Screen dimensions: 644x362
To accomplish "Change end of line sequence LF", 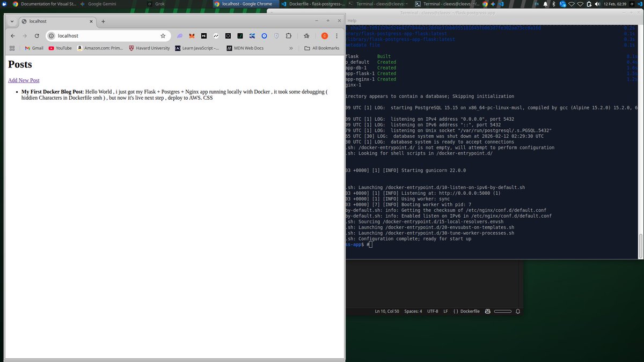I will (445, 311).
